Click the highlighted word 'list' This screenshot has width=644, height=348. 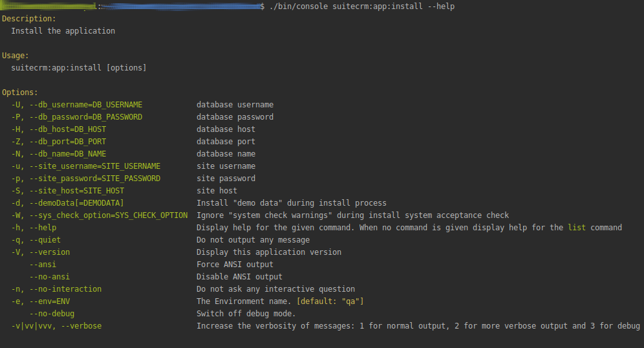click(x=577, y=228)
